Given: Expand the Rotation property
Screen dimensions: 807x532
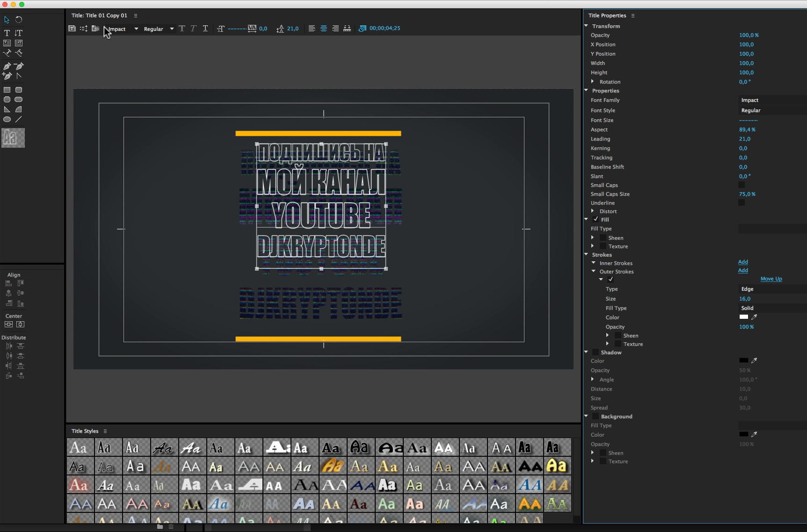Looking at the screenshot, I should coord(593,81).
